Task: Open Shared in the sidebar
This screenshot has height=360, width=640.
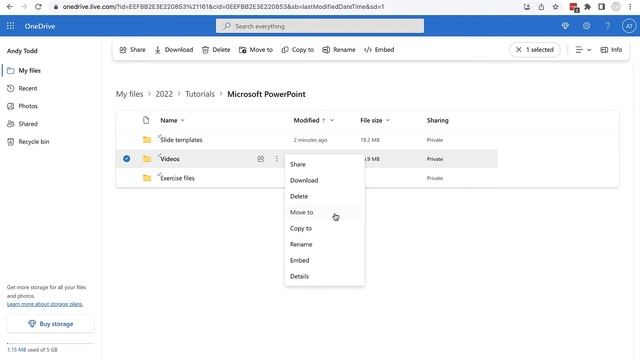Action: 28,124
